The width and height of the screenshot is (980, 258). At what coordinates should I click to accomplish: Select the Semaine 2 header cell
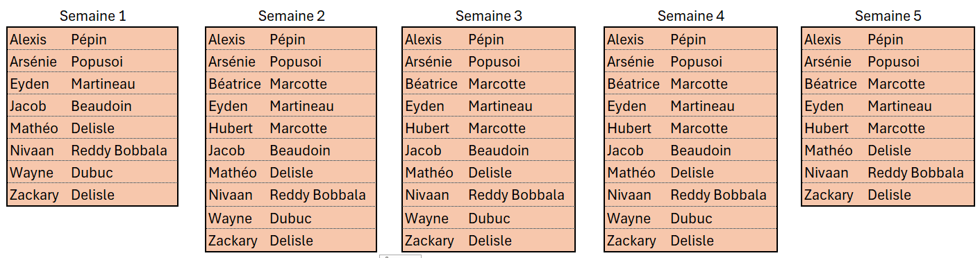click(291, 15)
